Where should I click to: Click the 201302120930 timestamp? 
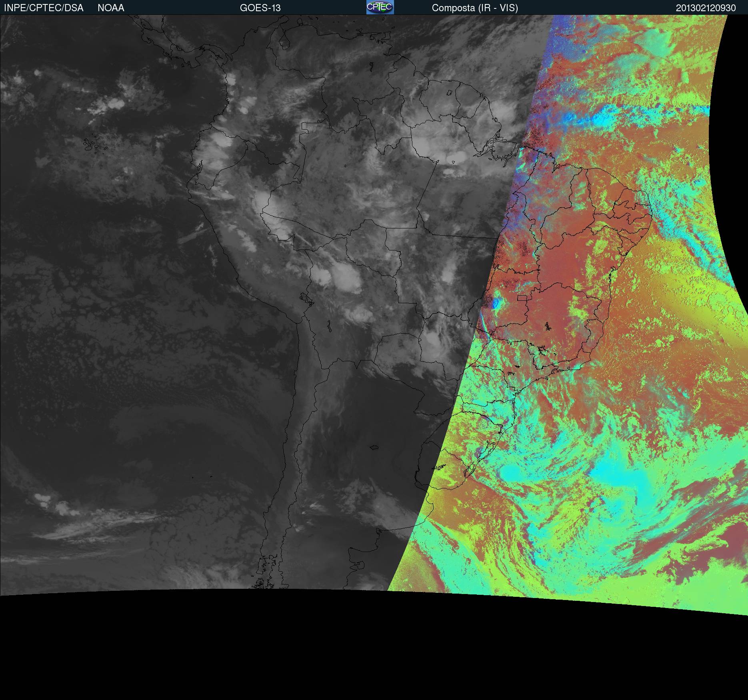(x=706, y=8)
